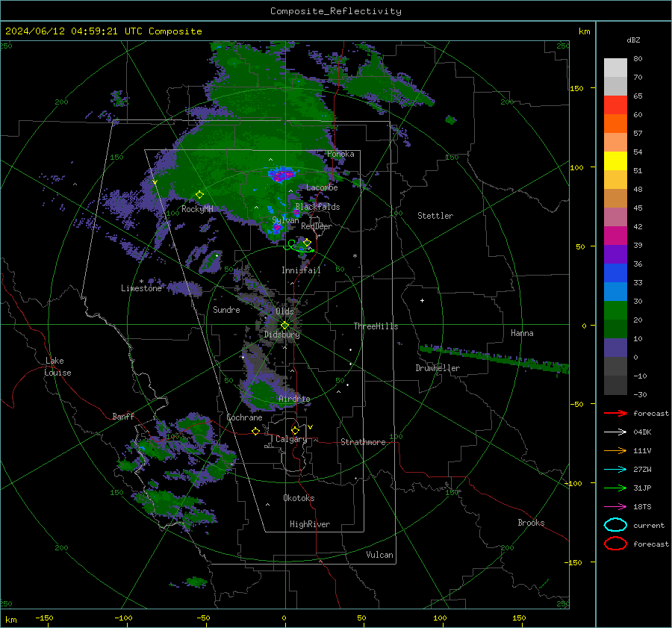Click the green 31JP arrow icon
Screen dimensions: 672x628
click(x=615, y=488)
